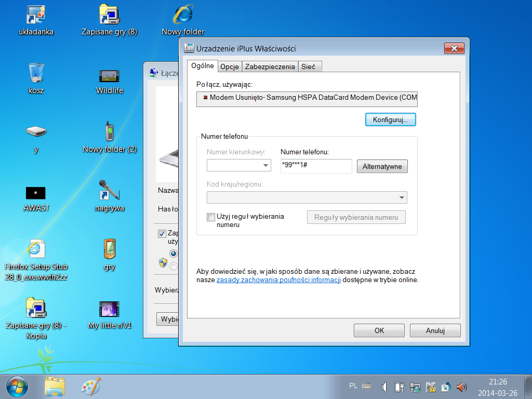Switch to the Ogólne tab

point(203,66)
